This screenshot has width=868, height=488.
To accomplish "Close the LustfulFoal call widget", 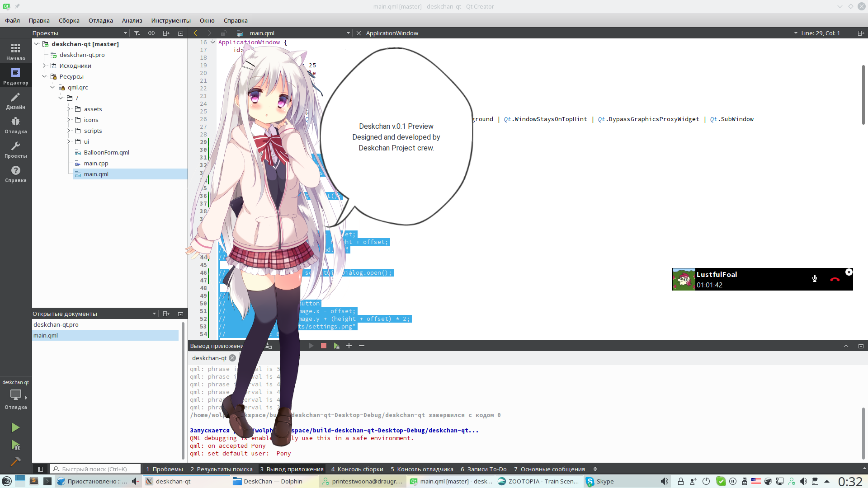I will click(x=849, y=272).
